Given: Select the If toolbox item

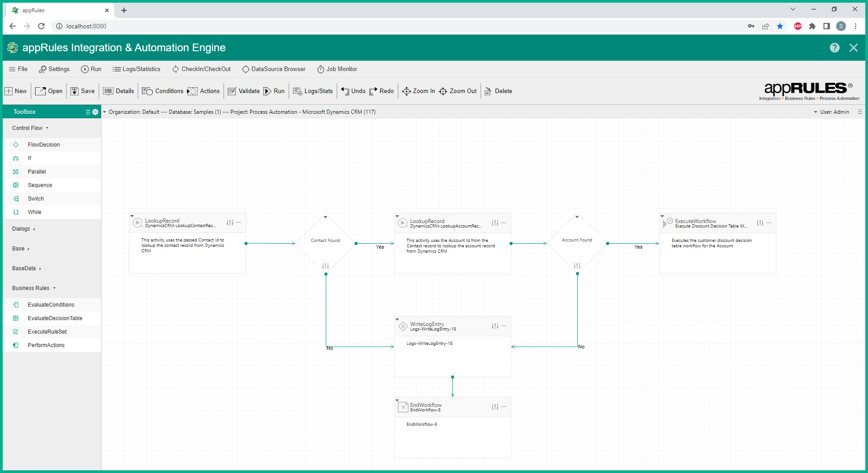Looking at the screenshot, I should coord(52,158).
